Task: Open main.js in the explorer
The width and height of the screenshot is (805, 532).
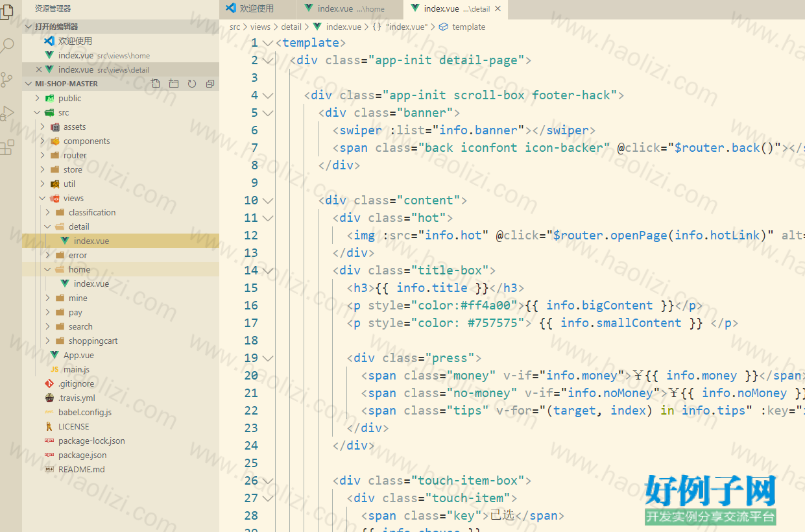Action: click(x=120, y=370)
